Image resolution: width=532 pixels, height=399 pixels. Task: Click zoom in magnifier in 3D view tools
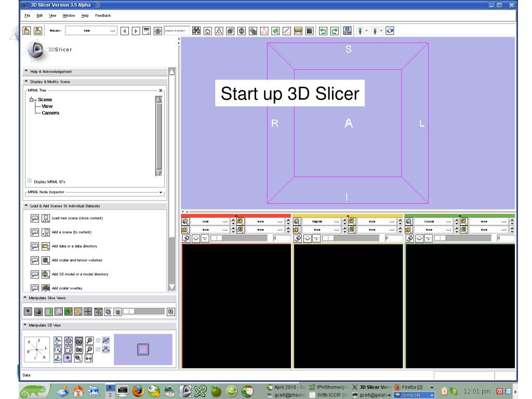89,341
